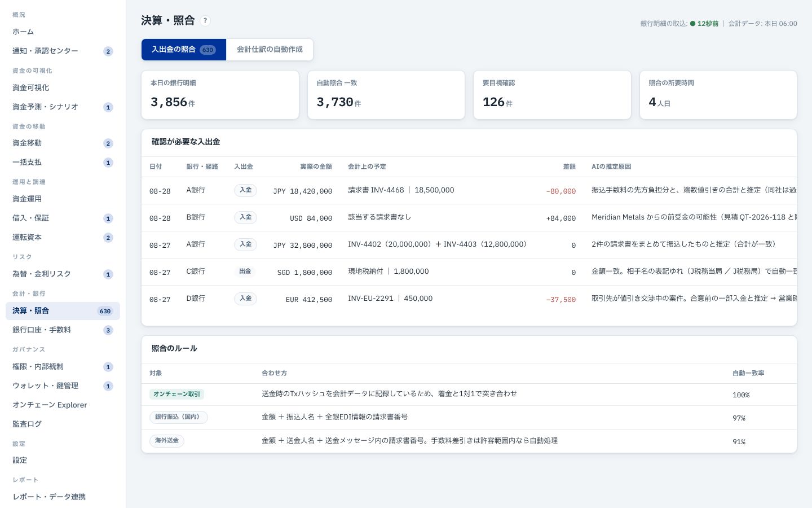Click the オンチェーン取引 rule tag
Image resolution: width=812 pixels, height=508 pixels.
tap(176, 394)
